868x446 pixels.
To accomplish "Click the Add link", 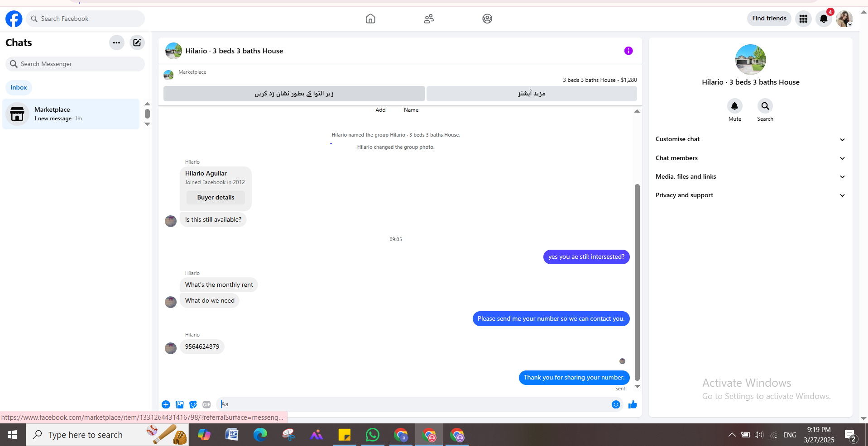I will [x=380, y=110].
